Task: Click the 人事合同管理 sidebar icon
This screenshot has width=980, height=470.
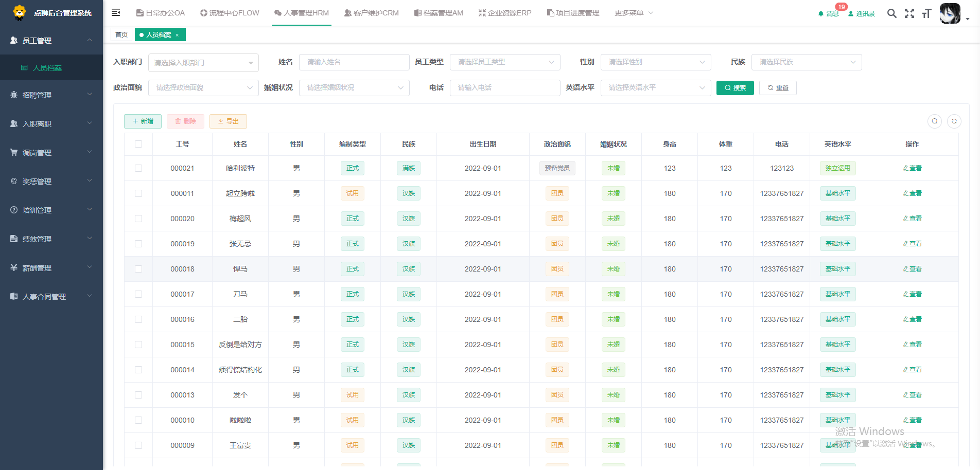Action: click(14, 296)
